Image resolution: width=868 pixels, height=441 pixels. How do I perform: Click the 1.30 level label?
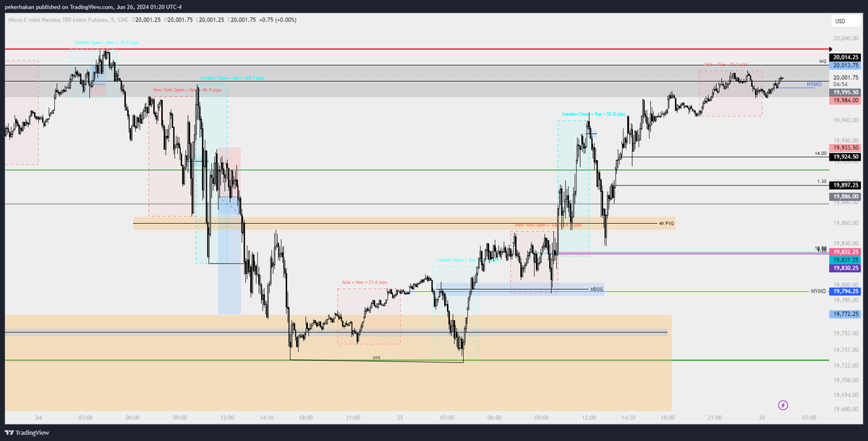[821, 181]
